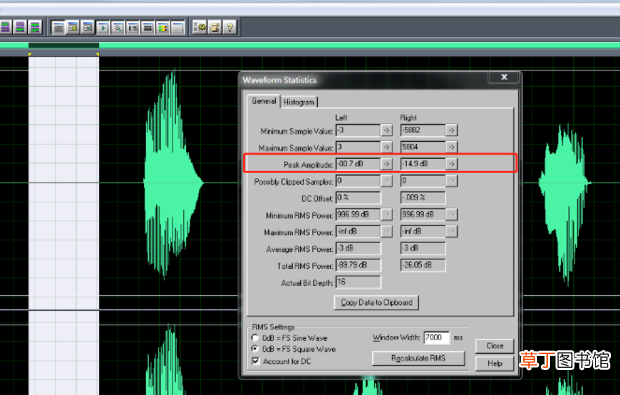Screen dimensions: 620x395
Task: Toggle the Organizer window toolbar icon
Action: [x=58, y=28]
